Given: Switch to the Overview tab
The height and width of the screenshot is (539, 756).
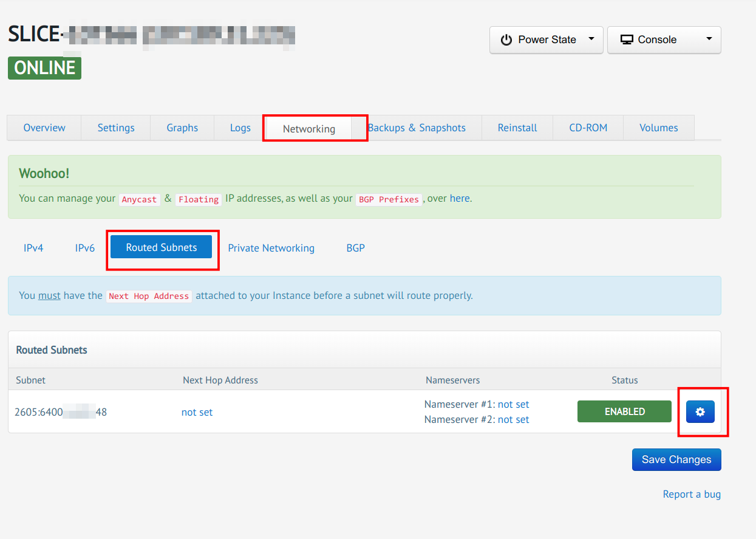Looking at the screenshot, I should point(44,128).
